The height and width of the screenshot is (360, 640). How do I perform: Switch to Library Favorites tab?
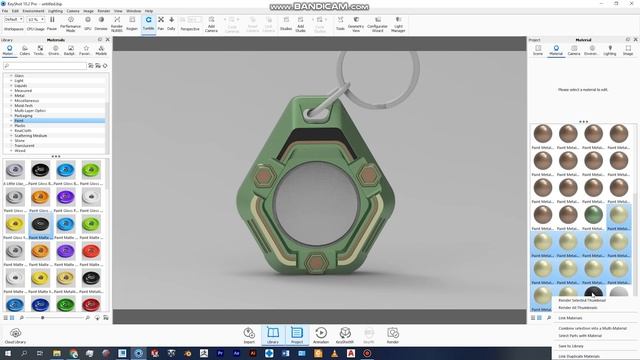86,51
